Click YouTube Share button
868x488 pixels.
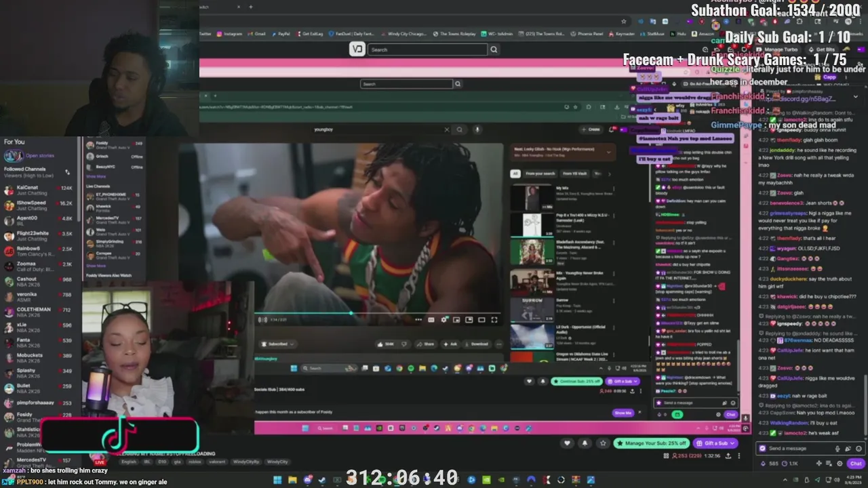[x=426, y=344]
